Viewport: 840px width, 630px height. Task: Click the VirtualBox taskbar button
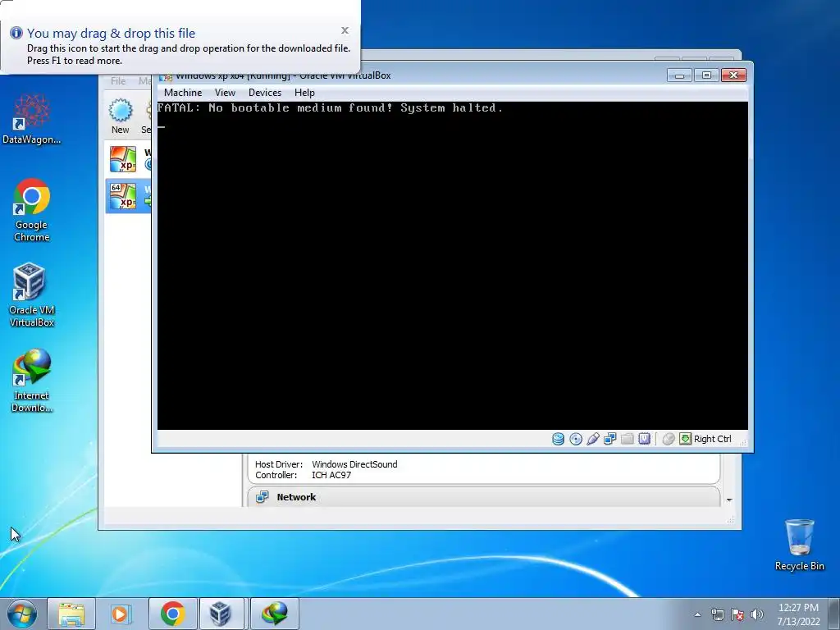[x=221, y=614]
